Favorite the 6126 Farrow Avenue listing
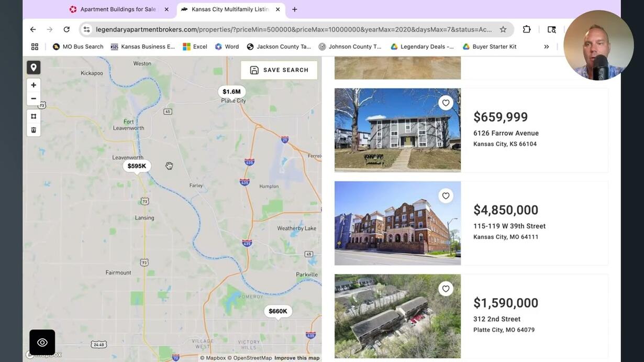This screenshot has width=644, height=362. (446, 103)
